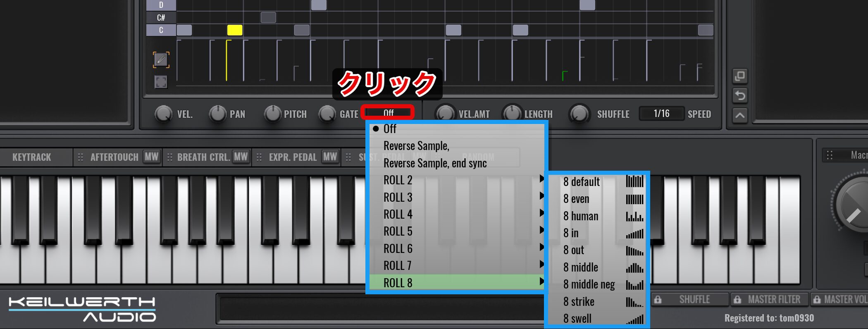The height and width of the screenshot is (329, 868).
Task: Select 8 in roll preset
Action: pos(597,233)
